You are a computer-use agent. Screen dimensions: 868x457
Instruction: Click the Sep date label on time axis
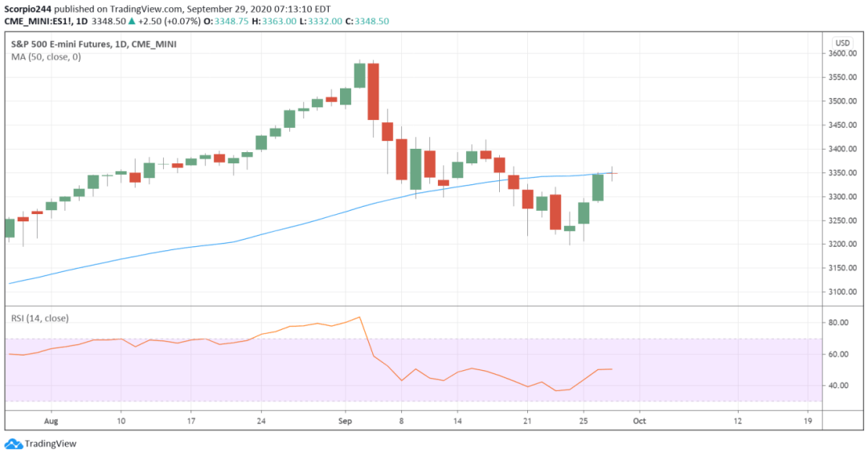pyautogui.click(x=345, y=421)
